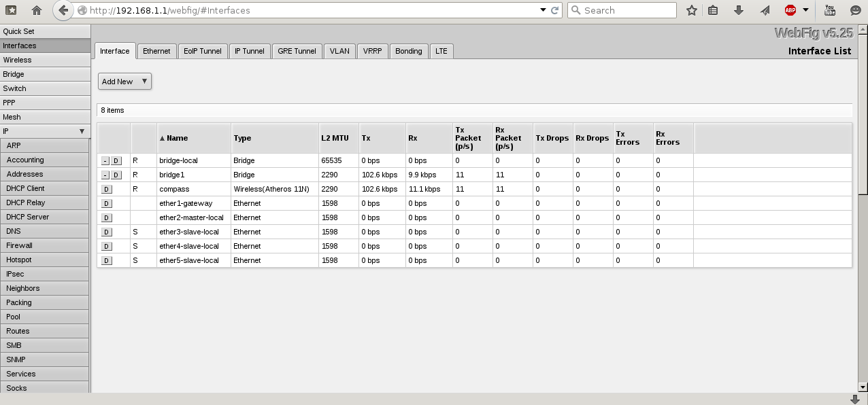Go to Firewall in the sidebar

click(x=20, y=246)
